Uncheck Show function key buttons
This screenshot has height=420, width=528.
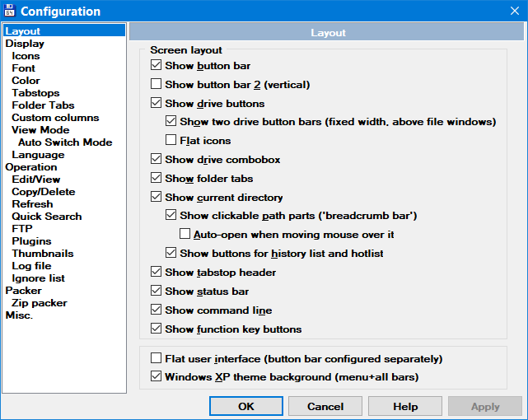pos(157,329)
